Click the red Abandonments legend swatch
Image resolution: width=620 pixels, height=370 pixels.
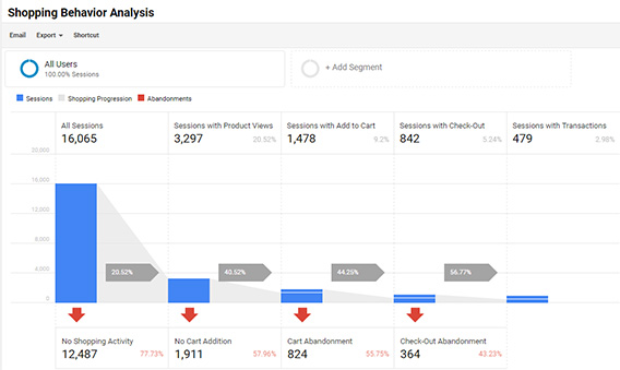(x=141, y=98)
